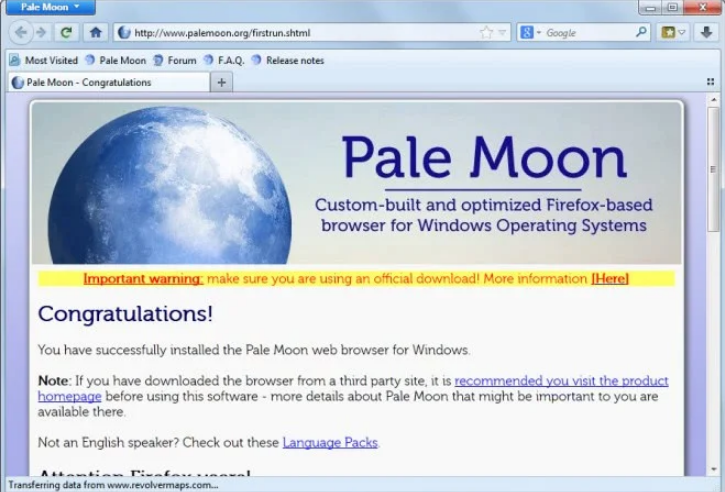This screenshot has width=725, height=492.
Task: Bookmark this page with the star
Action: (x=486, y=32)
